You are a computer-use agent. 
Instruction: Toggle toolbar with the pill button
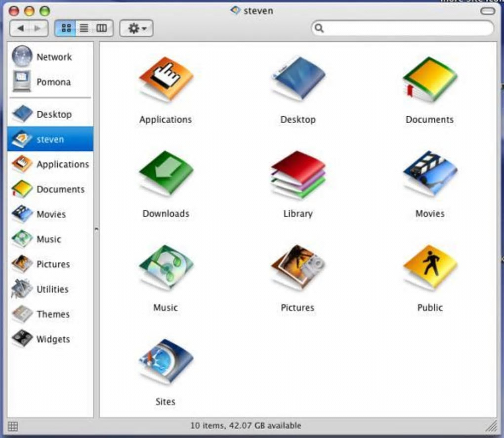click(488, 11)
